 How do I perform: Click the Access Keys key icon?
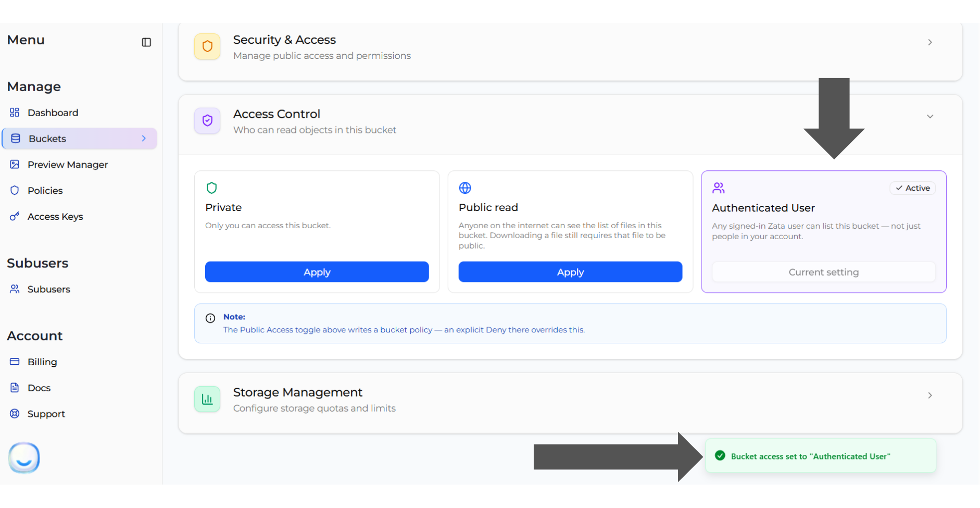(x=15, y=216)
